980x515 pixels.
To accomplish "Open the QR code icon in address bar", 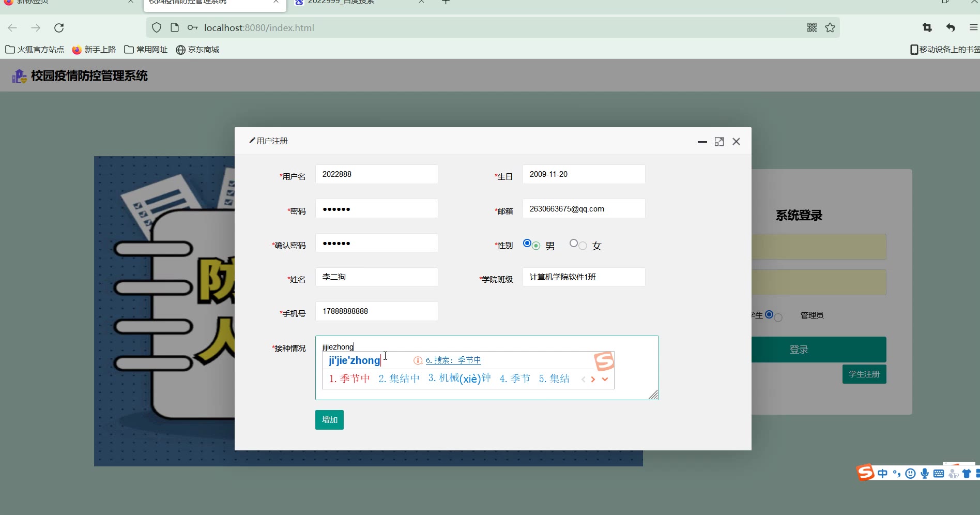I will coord(812,28).
